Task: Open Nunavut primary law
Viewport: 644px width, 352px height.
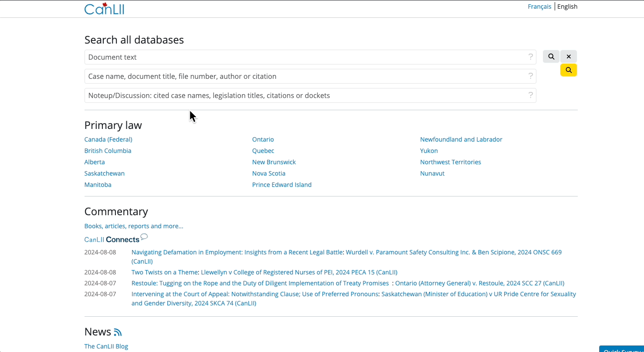Action: (x=432, y=173)
